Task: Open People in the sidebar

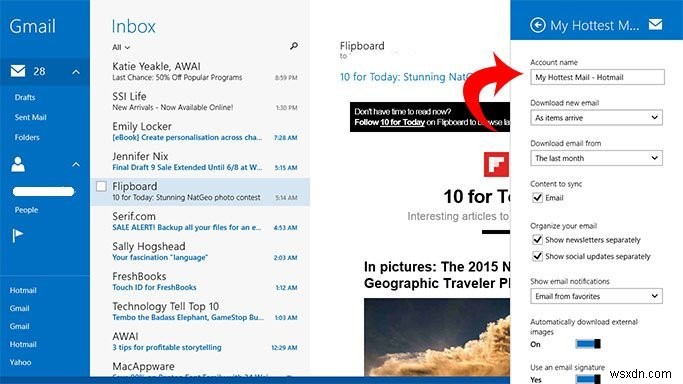Action: [x=26, y=210]
